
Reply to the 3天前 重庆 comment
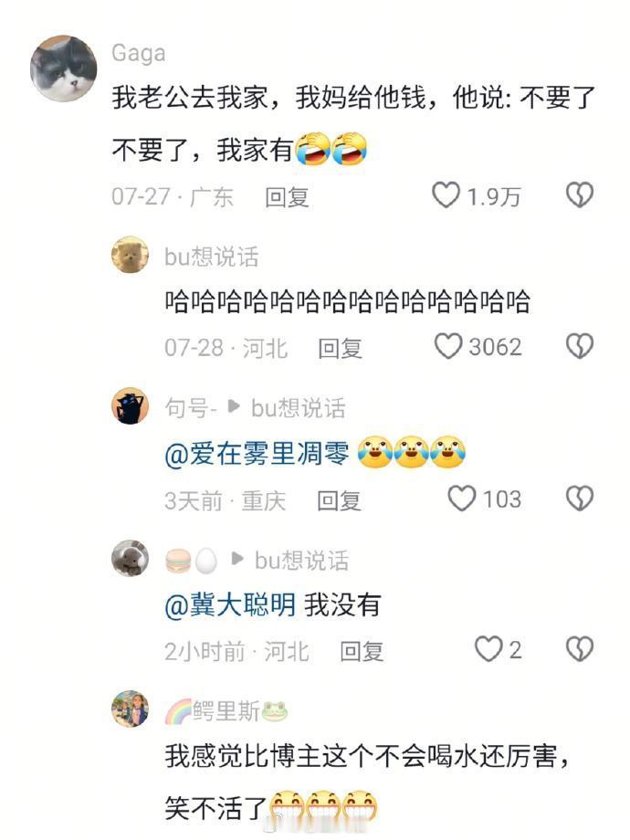tap(339, 500)
